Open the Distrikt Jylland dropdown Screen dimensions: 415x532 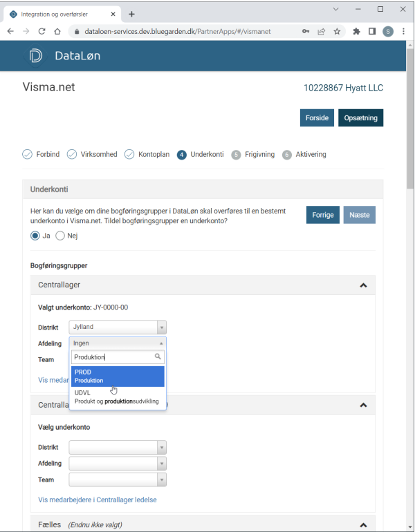(118, 327)
